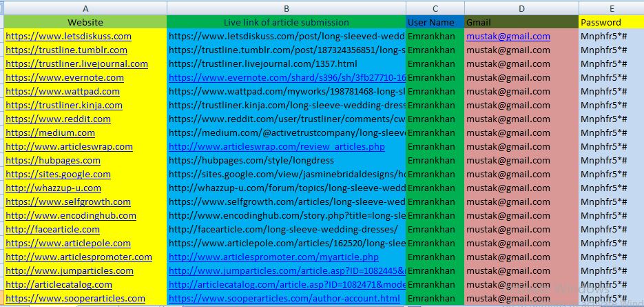Select the Mnphfr5*# password in letsdiskuss row
This screenshot has height=307, width=644.
tap(612, 36)
